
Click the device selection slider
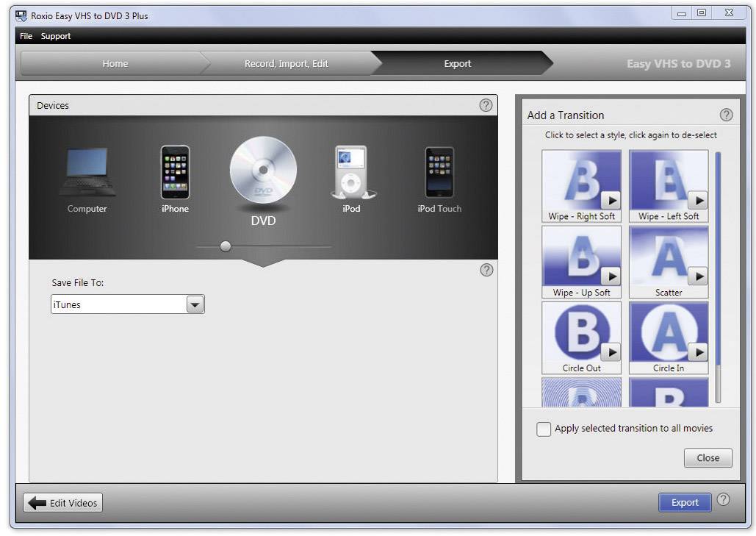[226, 246]
